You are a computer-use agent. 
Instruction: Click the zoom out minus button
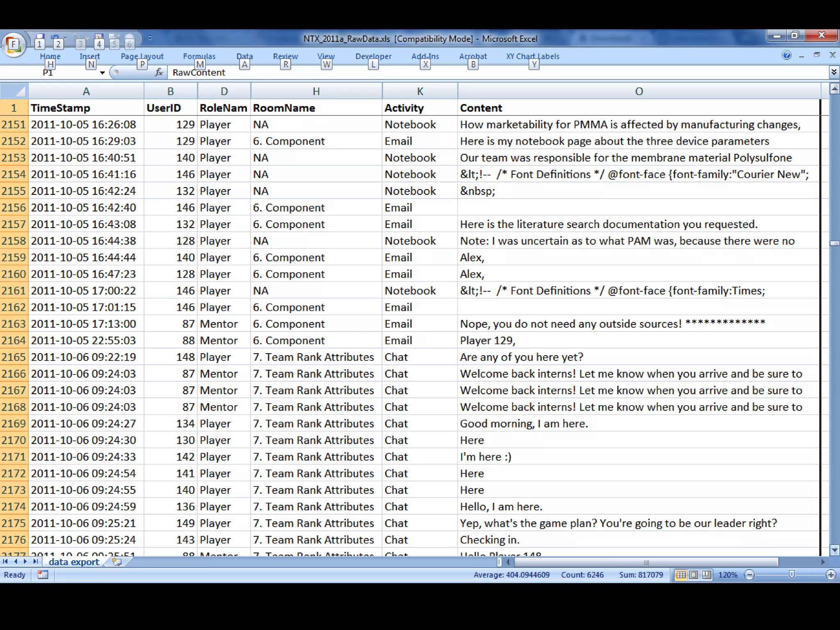[x=749, y=575]
